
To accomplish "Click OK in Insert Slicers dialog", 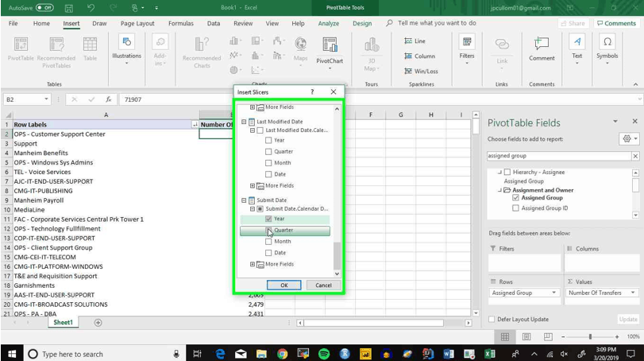I will [x=283, y=285].
